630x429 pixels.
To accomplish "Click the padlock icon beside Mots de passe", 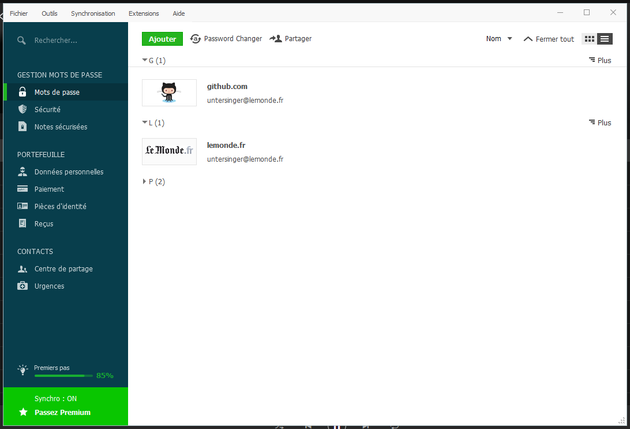I will (22, 92).
